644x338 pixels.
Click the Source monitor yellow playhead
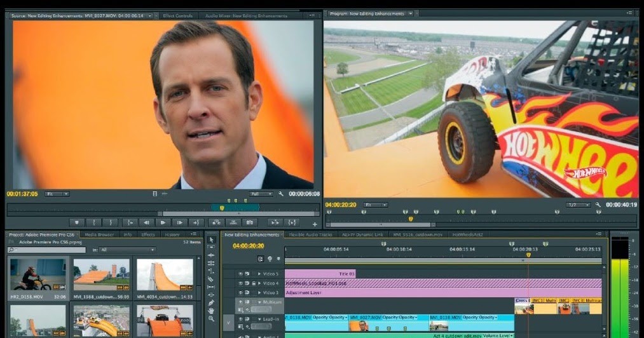tap(223, 208)
